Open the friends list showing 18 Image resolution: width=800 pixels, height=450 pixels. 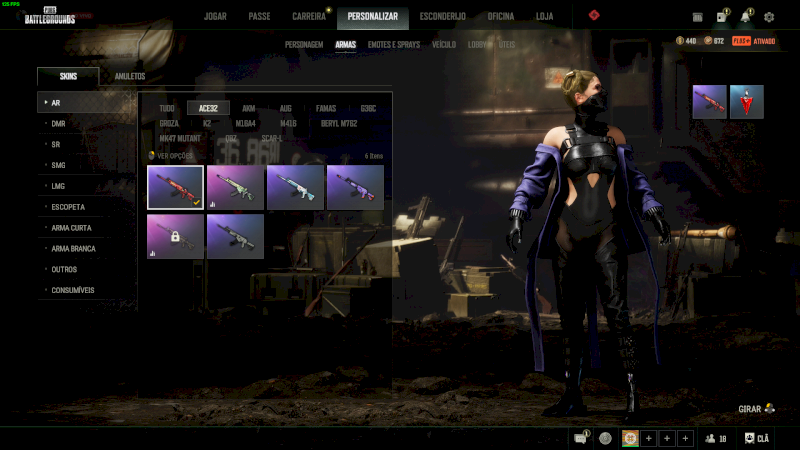coord(716,438)
